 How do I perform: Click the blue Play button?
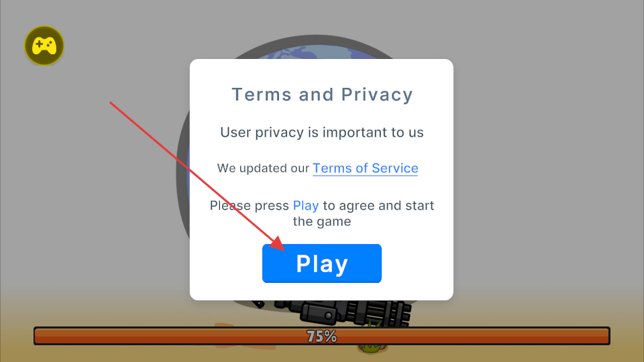[321, 263]
